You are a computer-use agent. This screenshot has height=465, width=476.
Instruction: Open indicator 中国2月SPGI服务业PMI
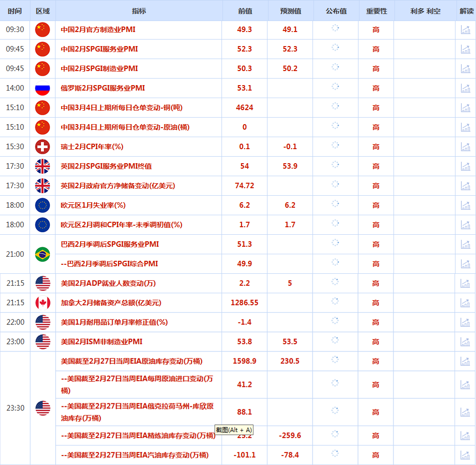tap(99, 49)
